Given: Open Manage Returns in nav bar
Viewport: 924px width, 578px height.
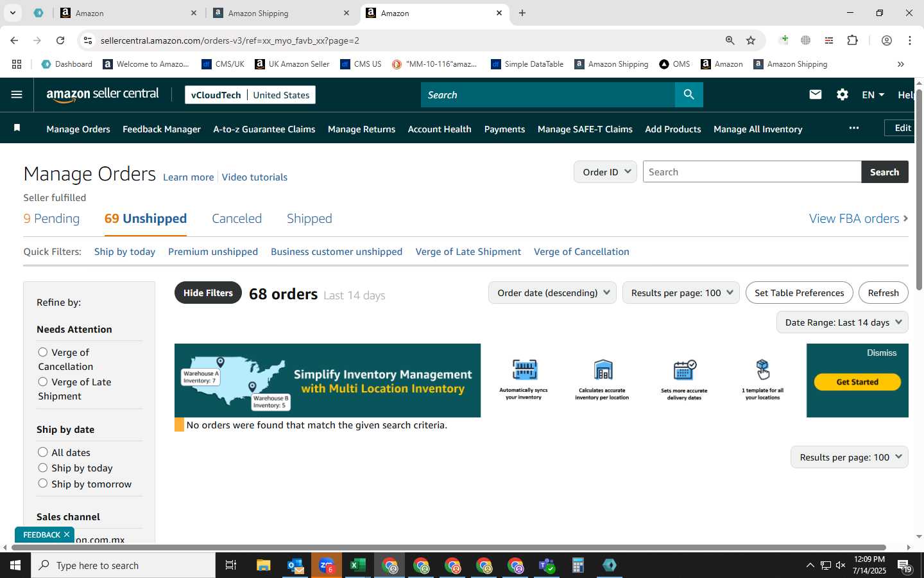Looking at the screenshot, I should [x=361, y=129].
